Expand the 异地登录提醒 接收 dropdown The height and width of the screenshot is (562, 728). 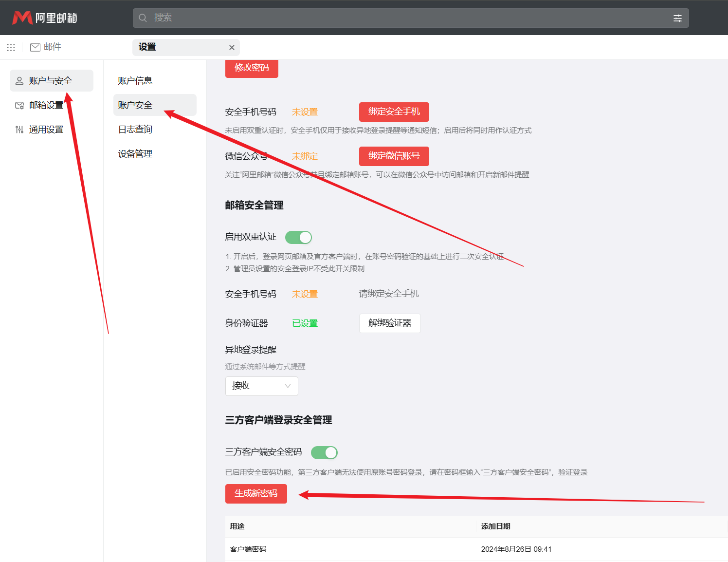(x=261, y=386)
